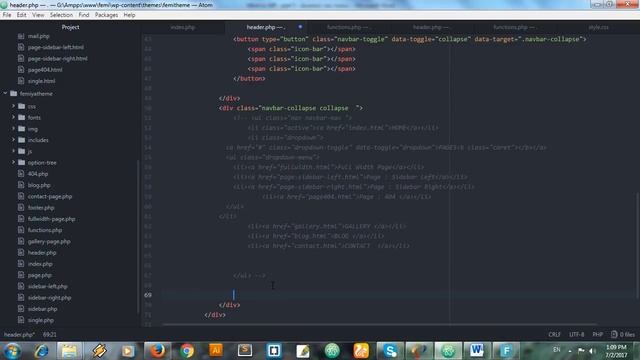
Task: Open Adobe Illustrator from the taskbar
Action: pyautogui.click(x=216, y=351)
